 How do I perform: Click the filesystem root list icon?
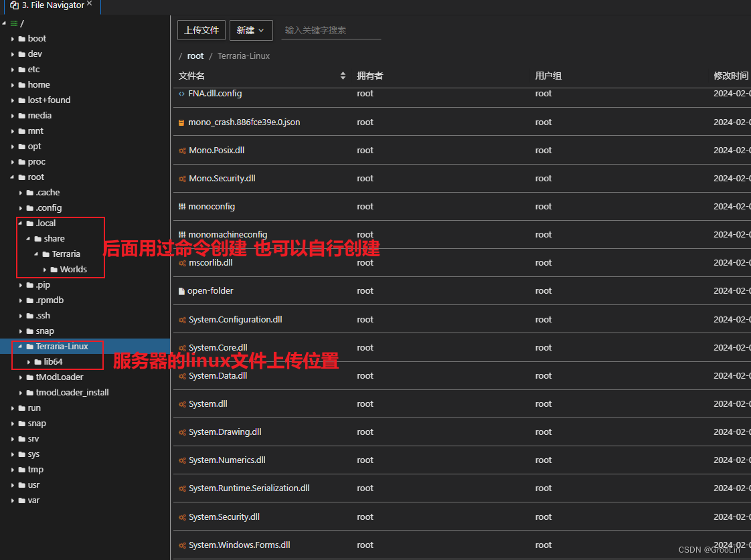14,23
